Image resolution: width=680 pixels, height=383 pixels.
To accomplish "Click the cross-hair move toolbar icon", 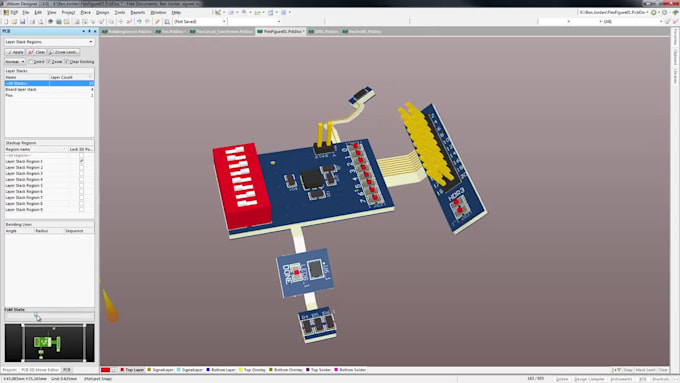I will (x=121, y=21).
